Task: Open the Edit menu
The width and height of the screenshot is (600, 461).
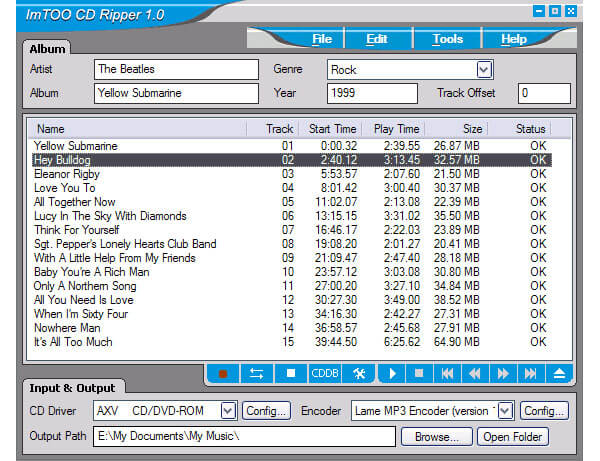Action: pos(377,39)
